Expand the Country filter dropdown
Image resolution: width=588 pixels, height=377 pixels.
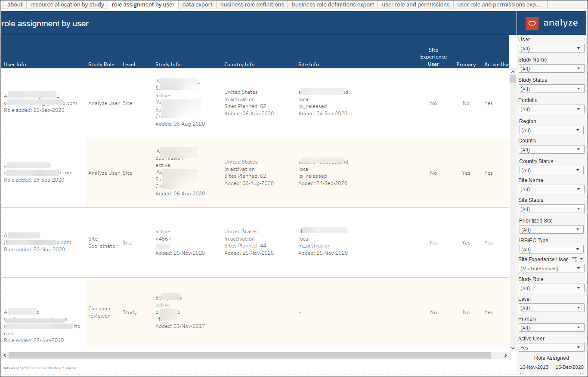pyautogui.click(x=551, y=150)
